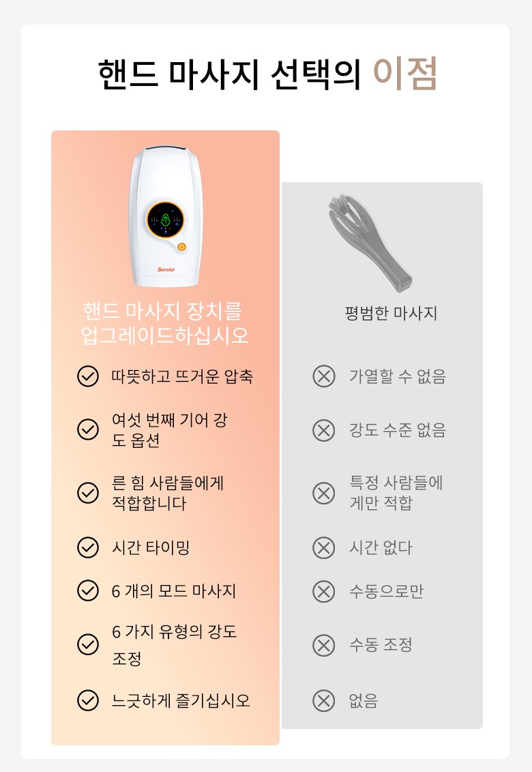This screenshot has height=772, width=532.
Task: Click the 핸드 마사지 선택의 이점 heading
Action: click(267, 74)
